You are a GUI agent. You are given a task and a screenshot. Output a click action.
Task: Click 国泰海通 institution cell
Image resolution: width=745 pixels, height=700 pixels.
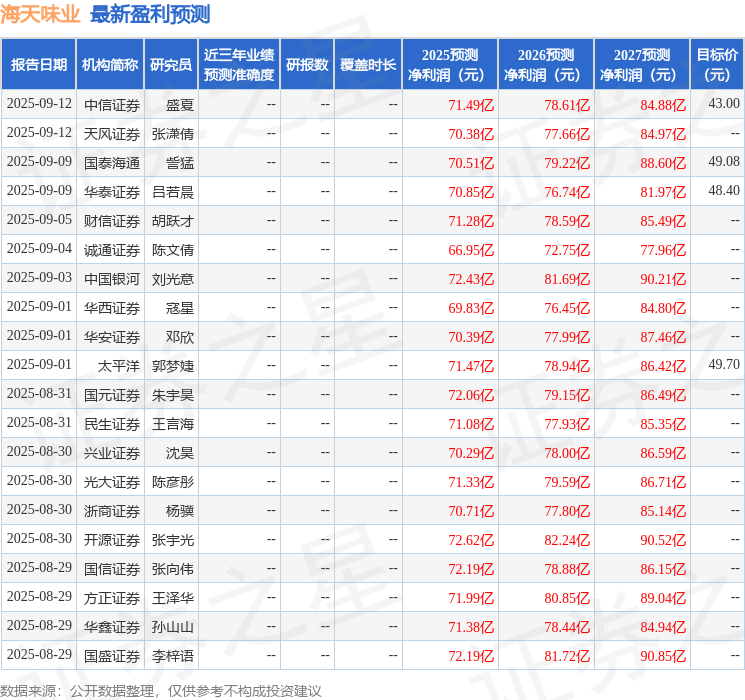coord(112,163)
